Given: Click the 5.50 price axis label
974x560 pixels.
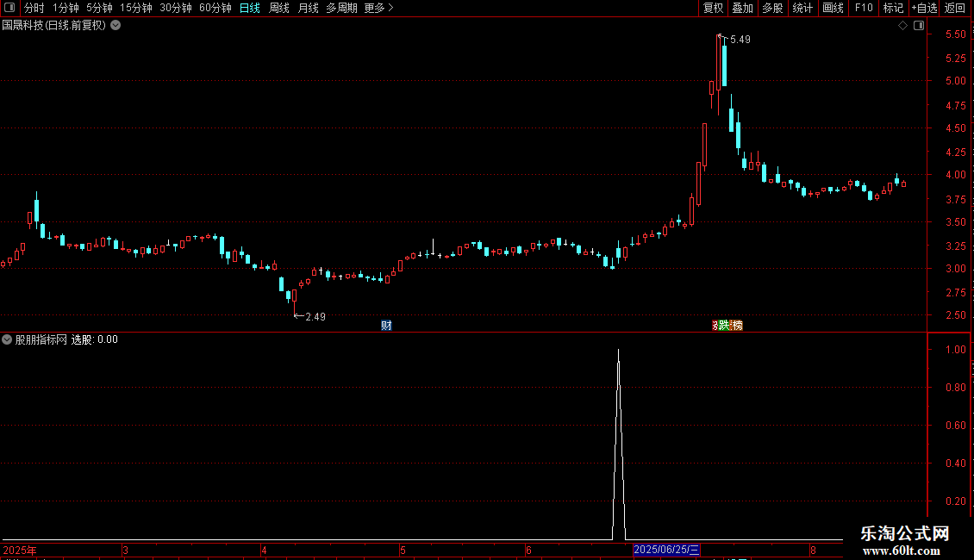Looking at the screenshot, I should [955, 34].
